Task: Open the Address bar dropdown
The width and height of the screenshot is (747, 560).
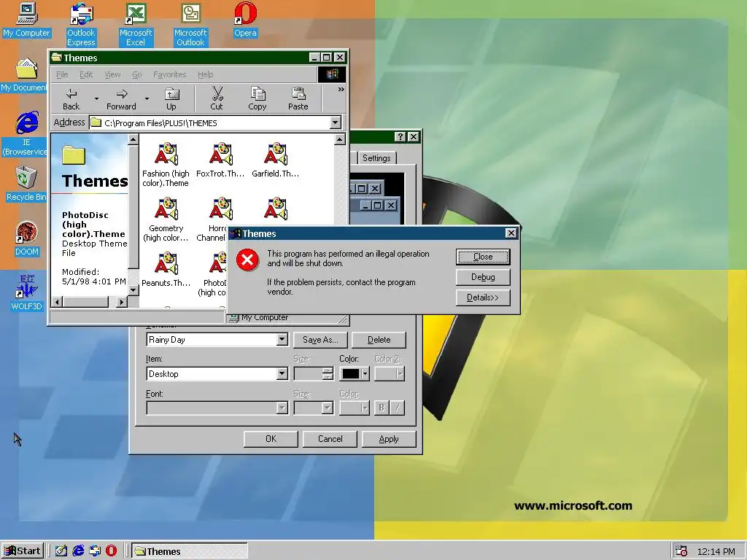Action: (336, 122)
